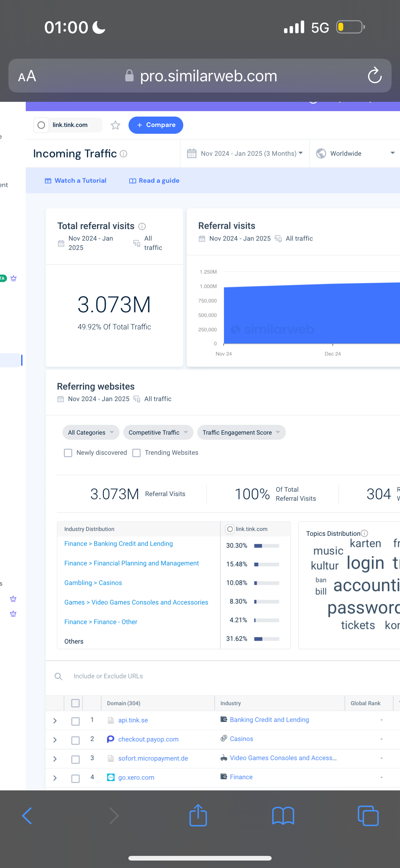The width and height of the screenshot is (400, 868).
Task: Show open tabs in Safari
Action: coord(368,816)
